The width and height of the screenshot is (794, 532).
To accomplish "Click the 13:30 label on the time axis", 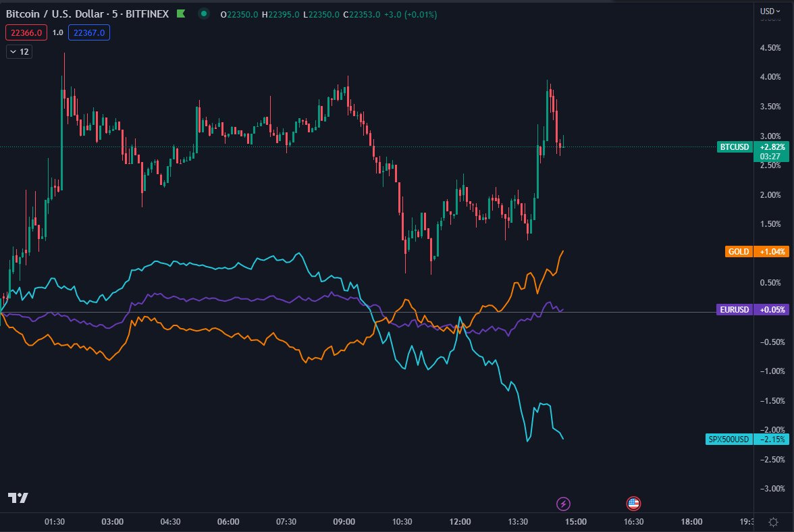I will coord(517,521).
